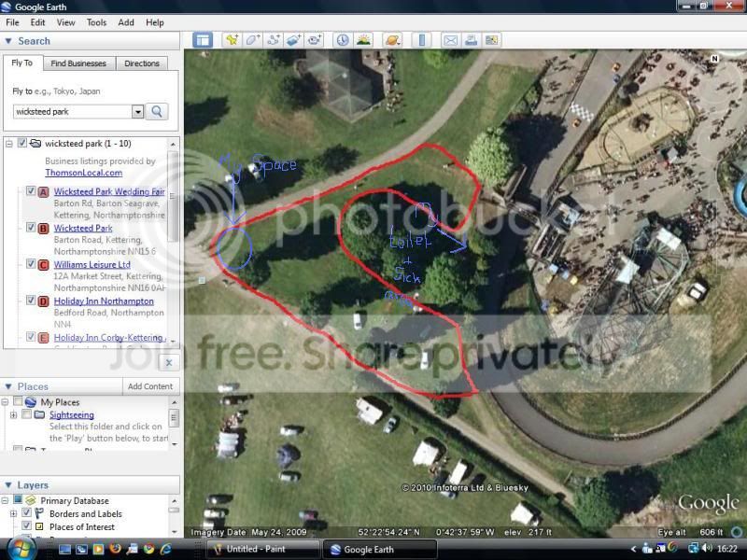Screen dimensions: 747x560
Task: Open Wicksteed Park Wedding Fair link
Action: pyautogui.click(x=109, y=191)
